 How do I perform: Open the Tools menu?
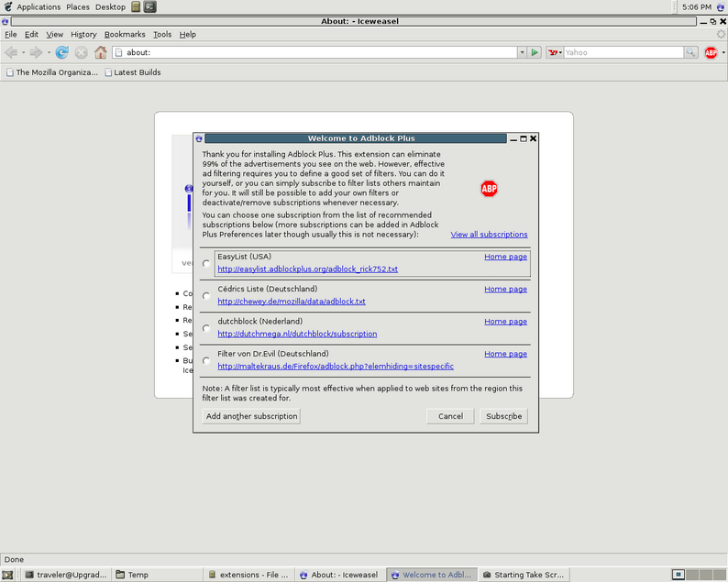click(162, 34)
